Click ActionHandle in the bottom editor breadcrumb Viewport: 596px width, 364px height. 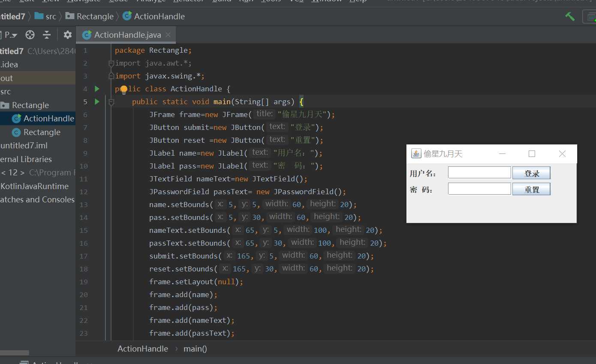(x=143, y=349)
